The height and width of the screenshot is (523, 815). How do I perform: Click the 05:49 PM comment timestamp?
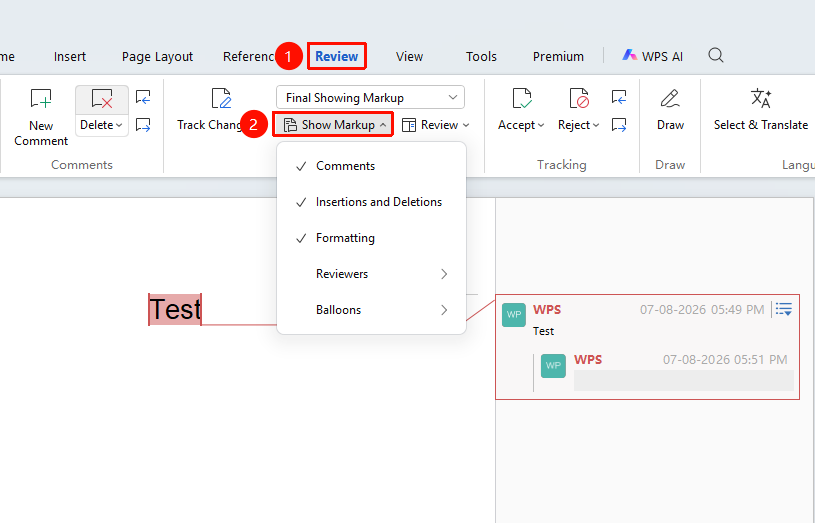[x=702, y=310]
